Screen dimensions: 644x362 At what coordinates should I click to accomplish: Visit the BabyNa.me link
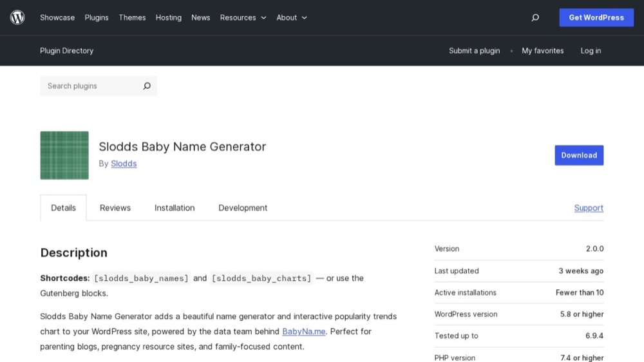[x=303, y=331]
